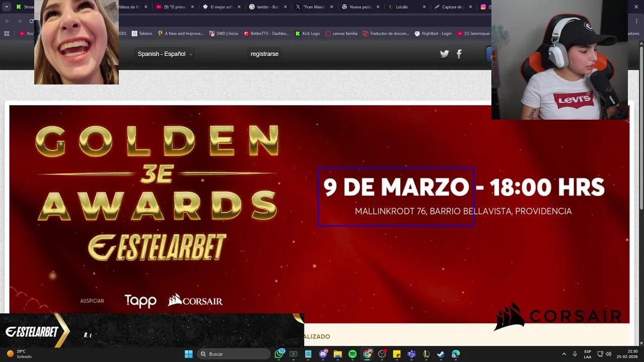The image size is (644, 362).
Task: Reload the page with the refresh icon
Action: coord(31,21)
